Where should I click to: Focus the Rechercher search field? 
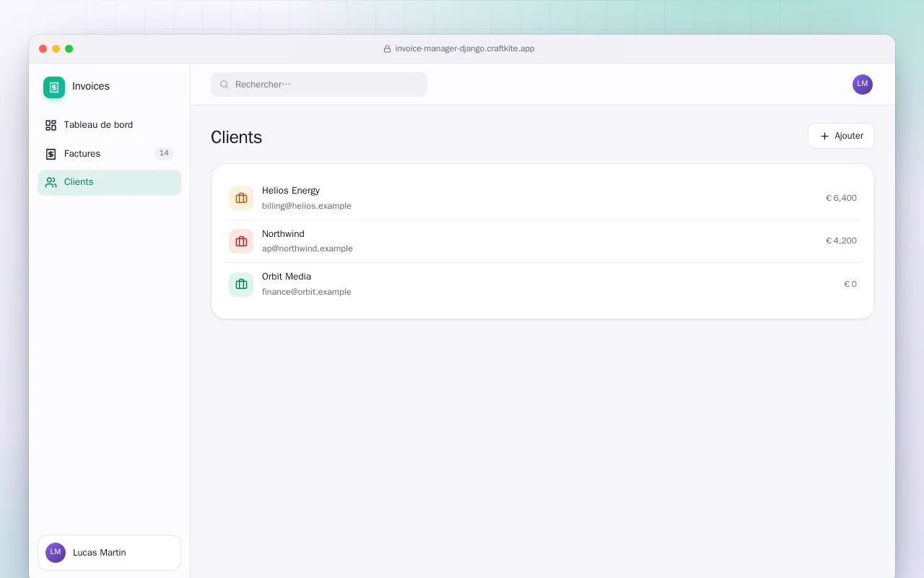(319, 85)
